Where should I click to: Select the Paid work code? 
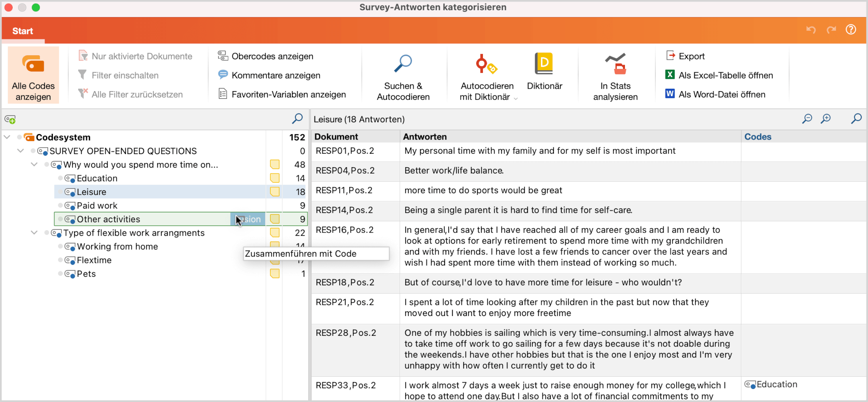[x=97, y=205]
